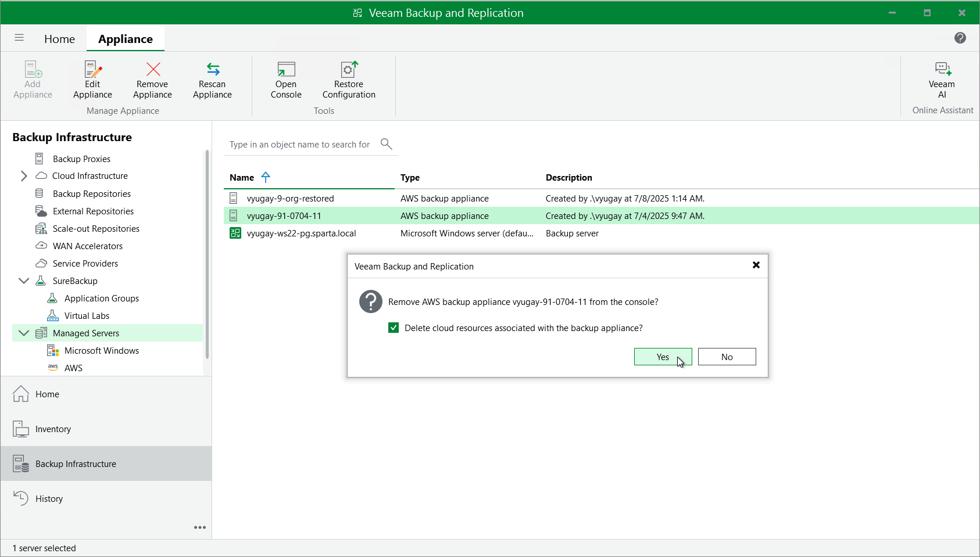Collapse the SureBackup tree node

tap(24, 281)
